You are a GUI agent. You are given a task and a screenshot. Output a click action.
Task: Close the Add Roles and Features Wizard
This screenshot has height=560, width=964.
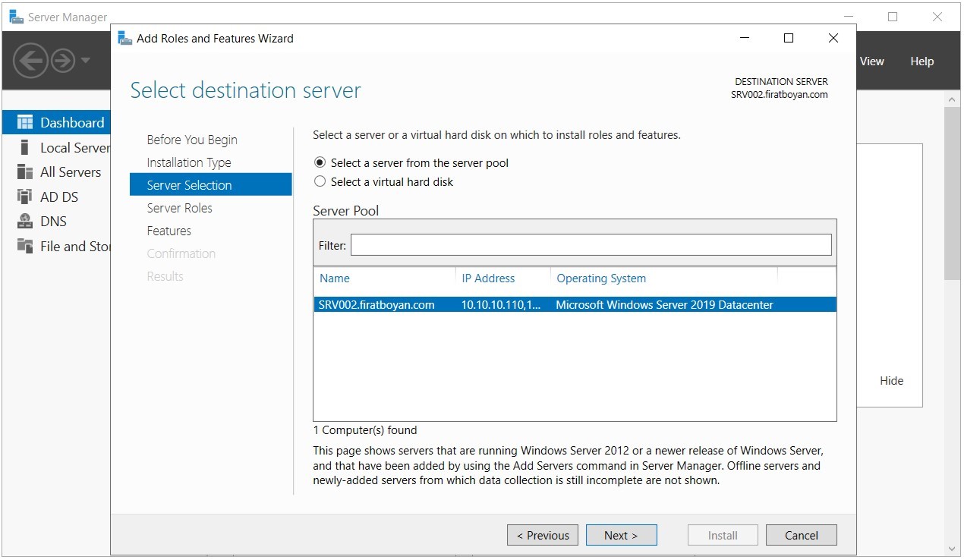point(833,38)
